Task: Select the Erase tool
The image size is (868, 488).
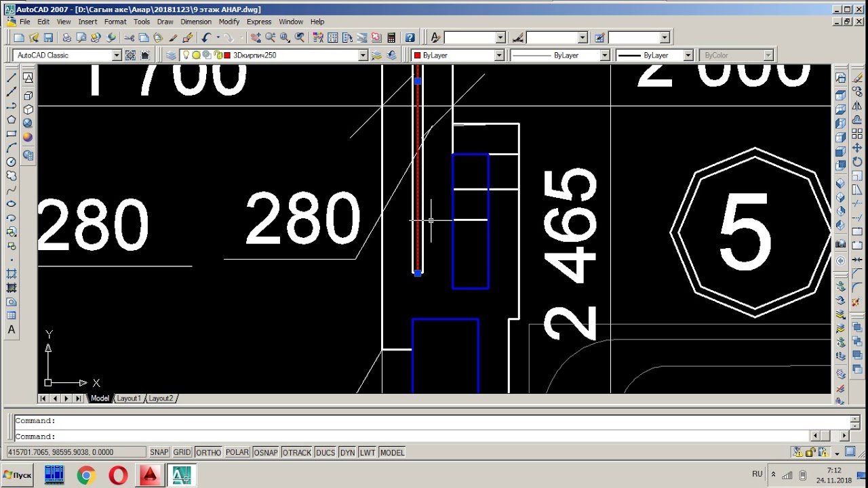Action: pos(857,78)
